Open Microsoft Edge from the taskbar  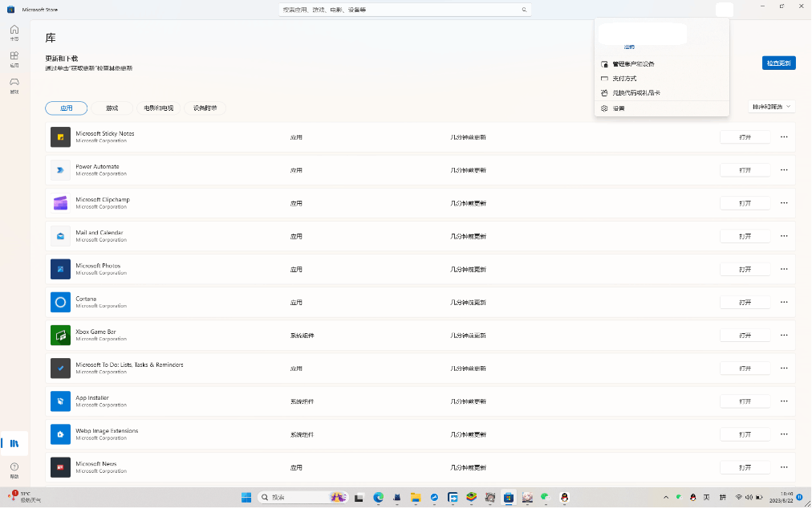[379, 498]
